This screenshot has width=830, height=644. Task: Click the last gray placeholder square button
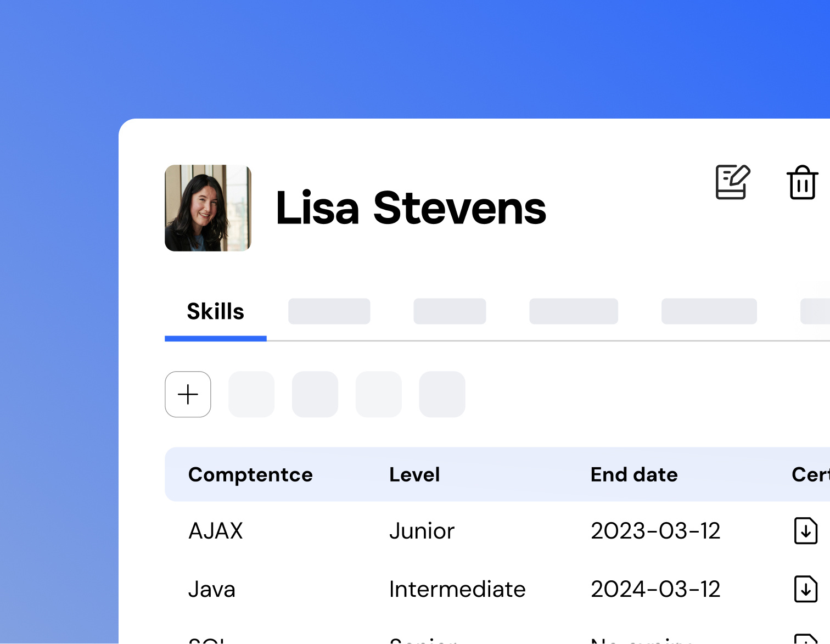pyautogui.click(x=442, y=394)
